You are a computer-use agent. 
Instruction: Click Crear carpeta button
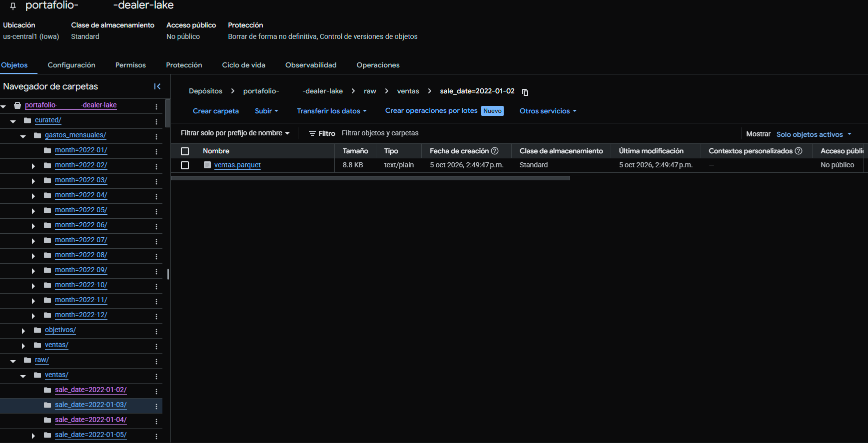click(x=216, y=111)
